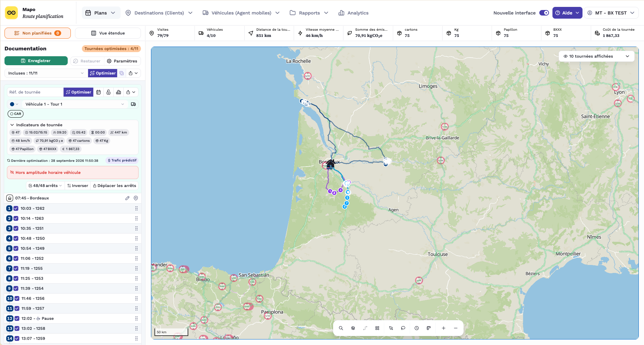Click the Inverser button
Viewport: 644px width, 345px height.
[78, 186]
